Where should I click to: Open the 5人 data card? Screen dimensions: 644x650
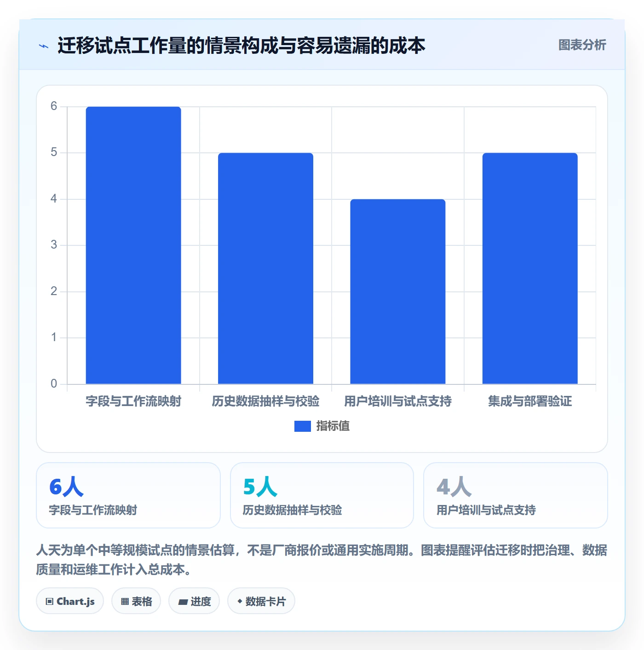[322, 495]
